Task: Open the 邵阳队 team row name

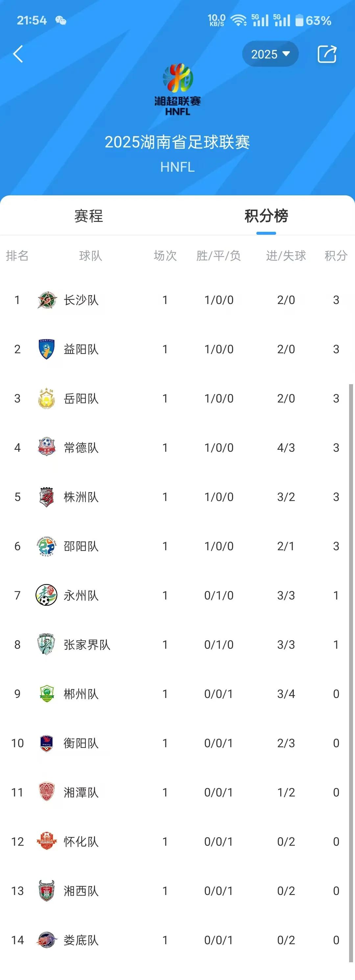Action: pyautogui.click(x=81, y=546)
